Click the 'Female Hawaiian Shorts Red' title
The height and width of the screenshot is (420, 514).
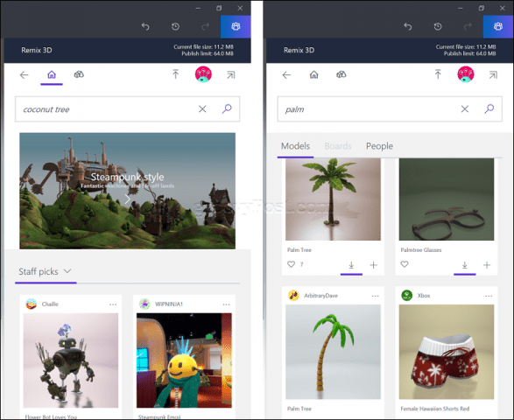435,409
